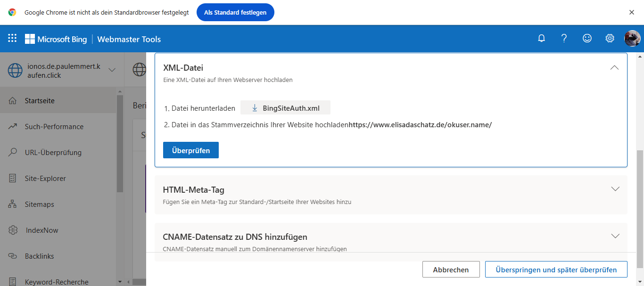Click the Überprüfen button
The height and width of the screenshot is (286, 644).
tap(191, 150)
